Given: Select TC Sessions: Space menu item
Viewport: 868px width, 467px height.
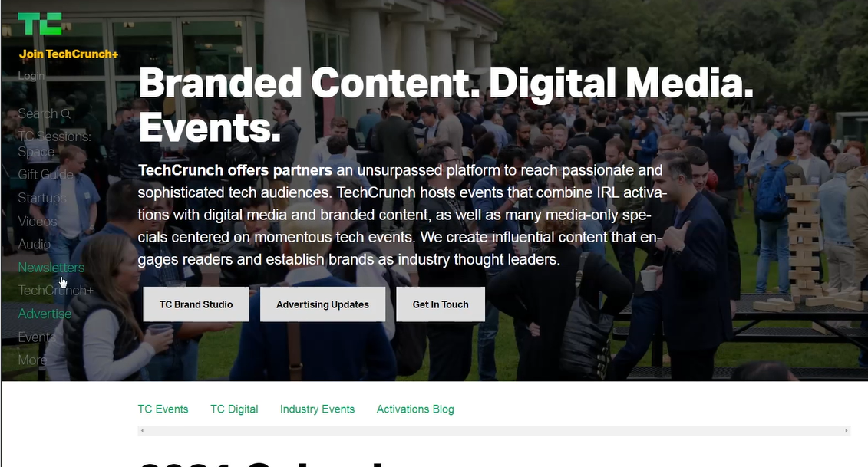Looking at the screenshot, I should tap(54, 144).
